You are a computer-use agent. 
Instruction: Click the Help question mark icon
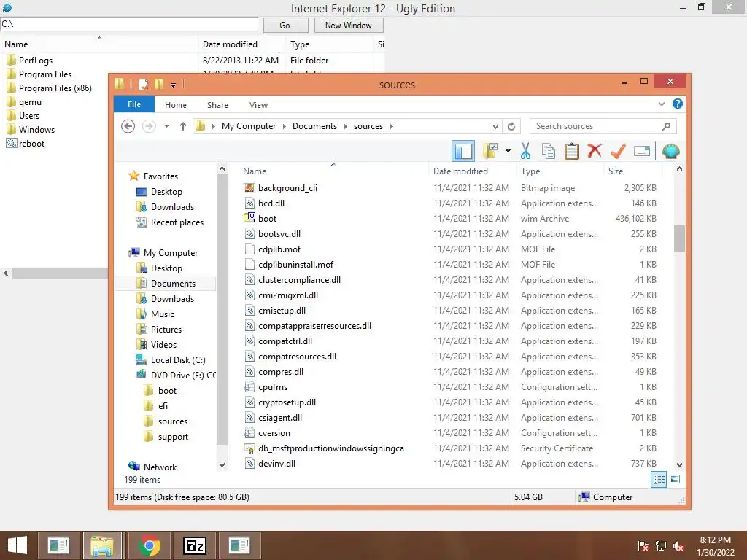(x=678, y=104)
